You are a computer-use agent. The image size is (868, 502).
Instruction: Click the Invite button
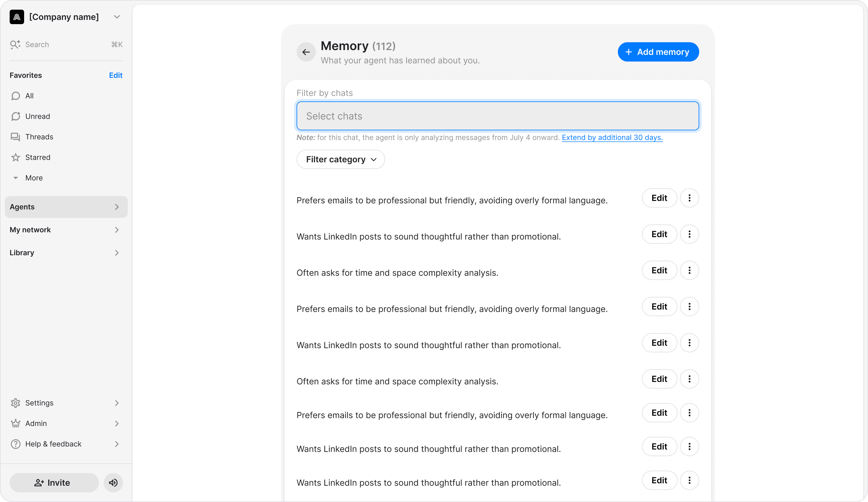54,482
